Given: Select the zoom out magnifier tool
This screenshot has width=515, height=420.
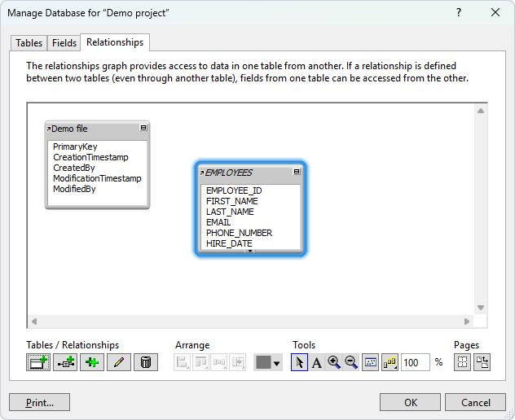Looking at the screenshot, I should point(351,362).
